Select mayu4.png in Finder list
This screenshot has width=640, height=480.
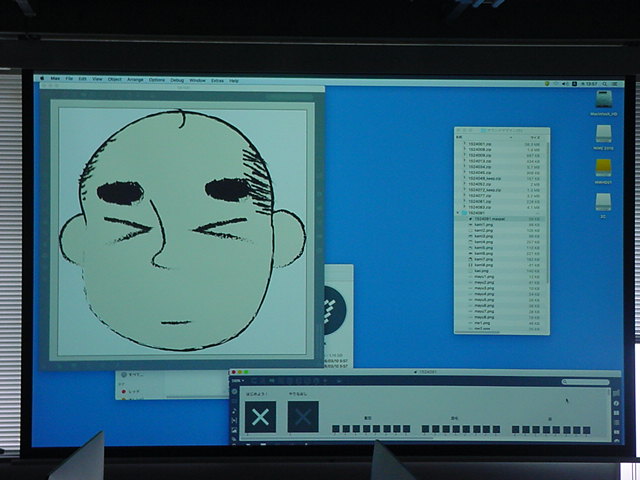484,293
